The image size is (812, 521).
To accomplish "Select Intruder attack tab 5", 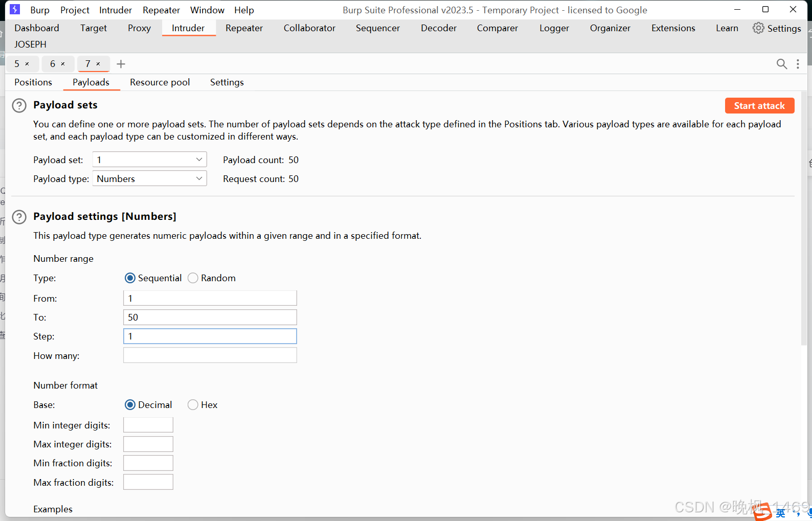I will tap(17, 64).
